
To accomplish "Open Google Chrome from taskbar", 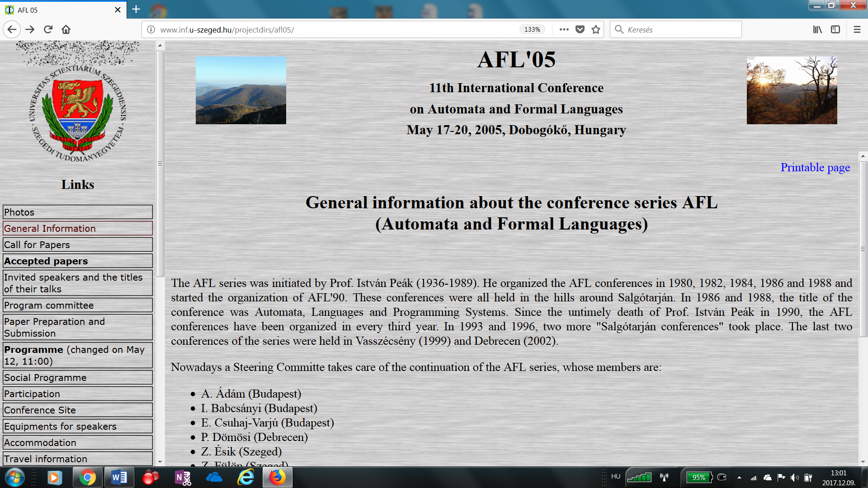I will pyautogui.click(x=87, y=477).
